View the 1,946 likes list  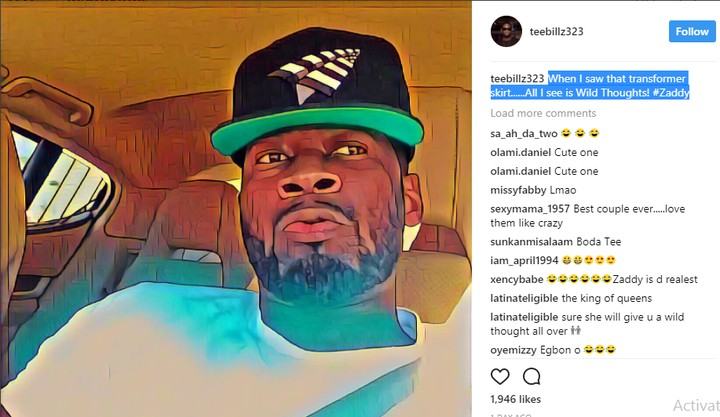pyautogui.click(x=516, y=399)
